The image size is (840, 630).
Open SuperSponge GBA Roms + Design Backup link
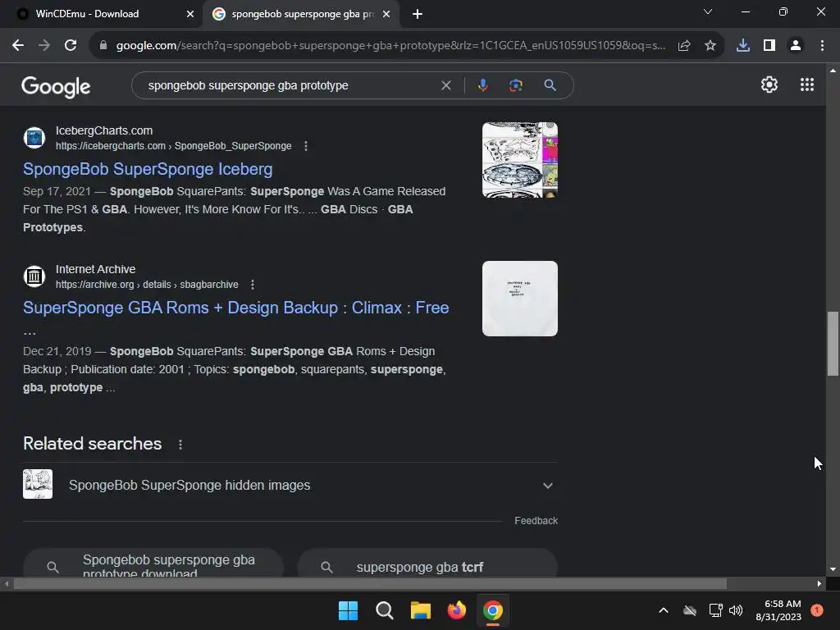(235, 308)
